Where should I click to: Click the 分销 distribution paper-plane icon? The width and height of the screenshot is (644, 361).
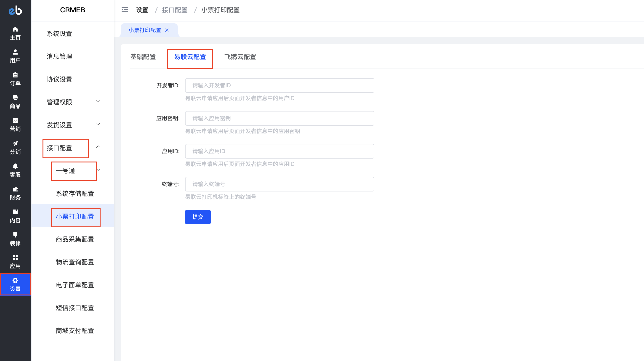click(x=15, y=143)
